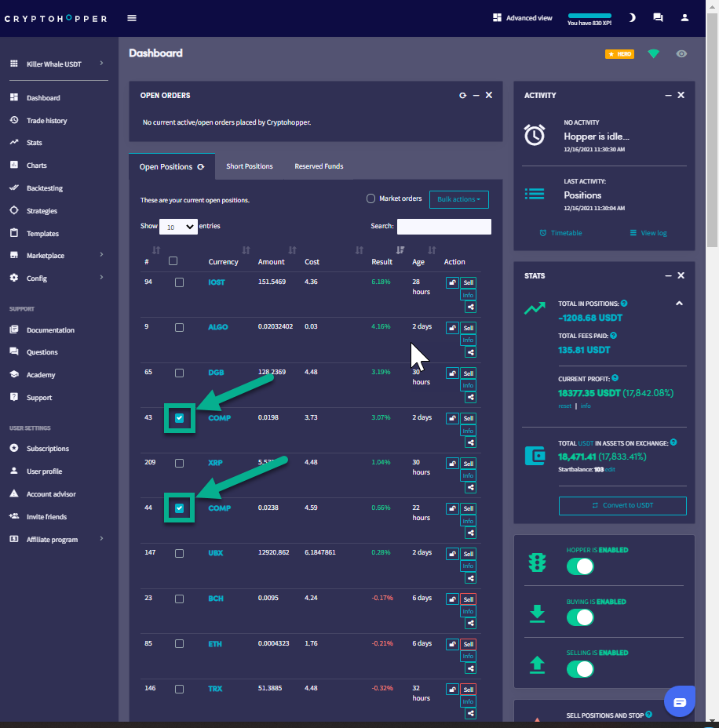Select the Market orders radio button
Viewport: 719px width, 728px height.
tap(370, 199)
